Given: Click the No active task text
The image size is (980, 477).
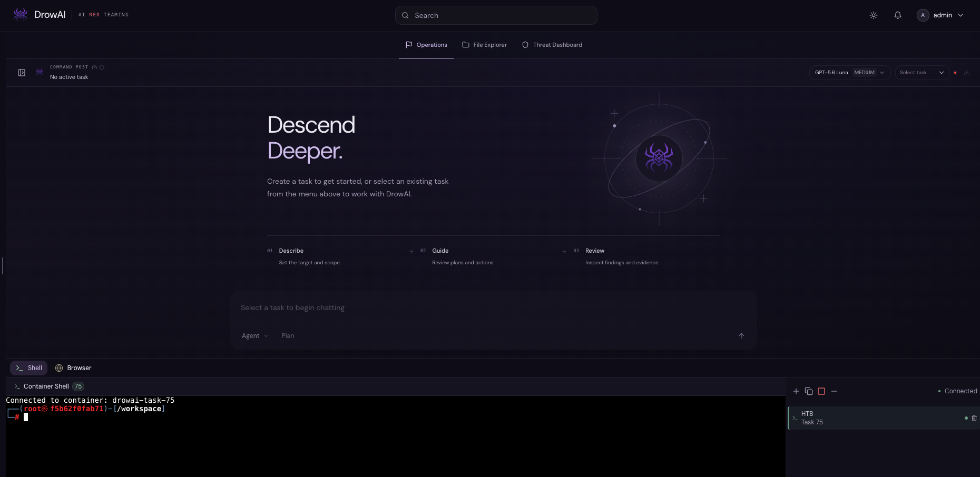Looking at the screenshot, I should click(x=69, y=77).
